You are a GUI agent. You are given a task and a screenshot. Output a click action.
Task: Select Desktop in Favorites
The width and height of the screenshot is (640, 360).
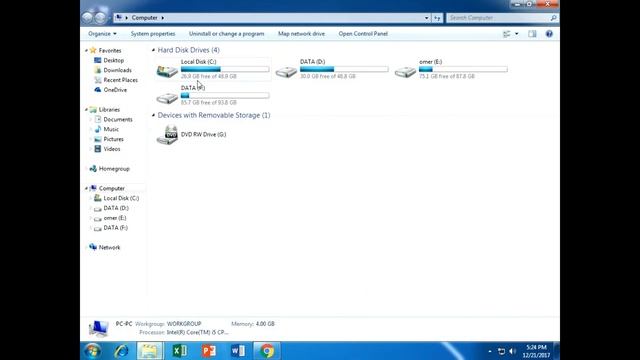point(113,60)
